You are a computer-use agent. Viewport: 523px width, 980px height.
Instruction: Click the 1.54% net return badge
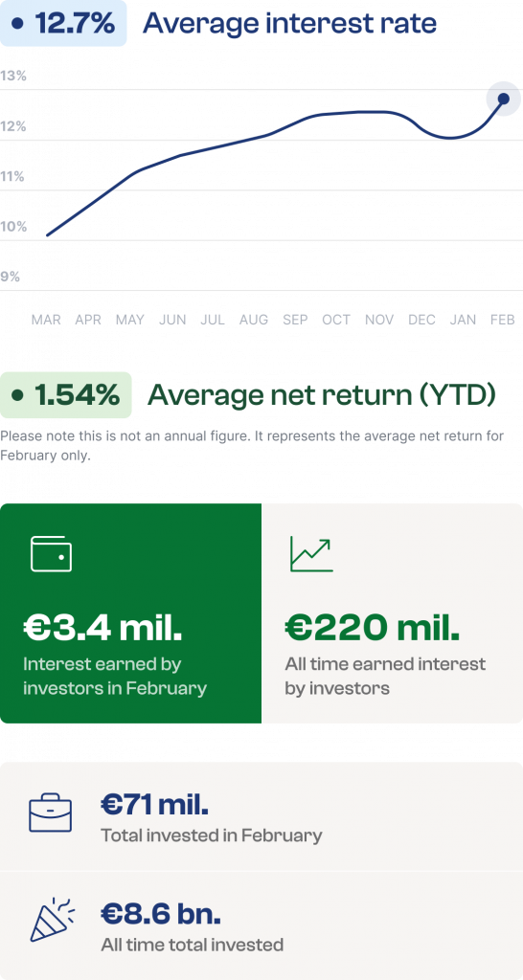66,395
